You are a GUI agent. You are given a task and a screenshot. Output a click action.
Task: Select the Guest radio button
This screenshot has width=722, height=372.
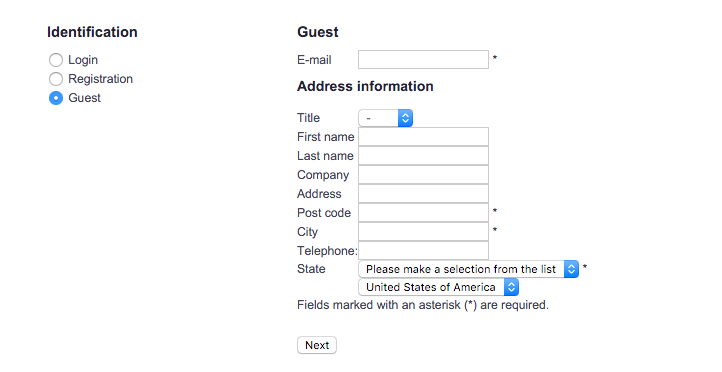point(56,98)
